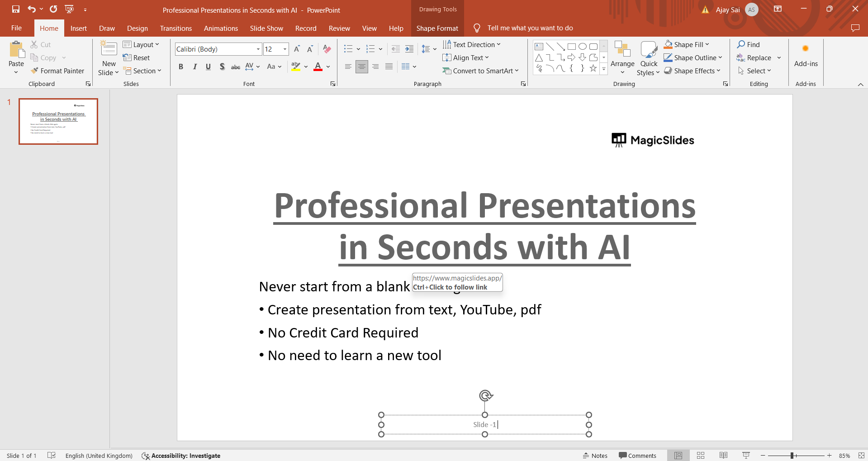Open the Design ribbon tab
This screenshot has width=868, height=461.
pos(137,28)
